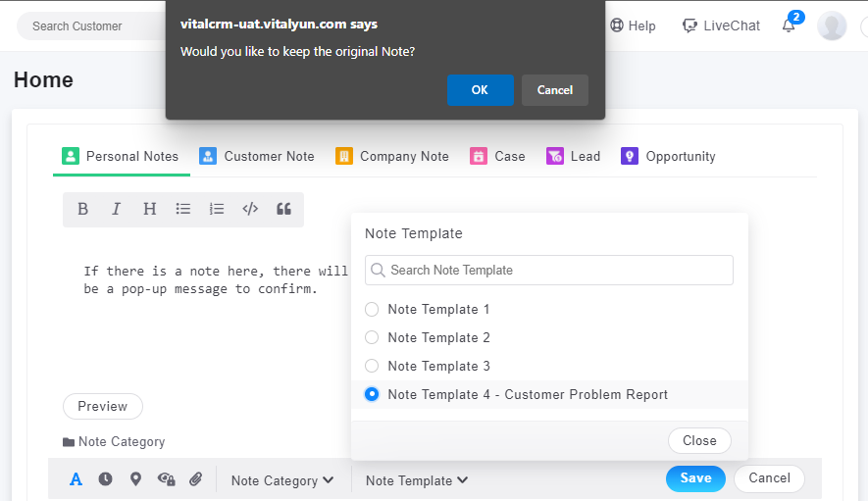868x501 pixels.
Task: Choose Note Template 3 radio button
Action: tap(372, 367)
